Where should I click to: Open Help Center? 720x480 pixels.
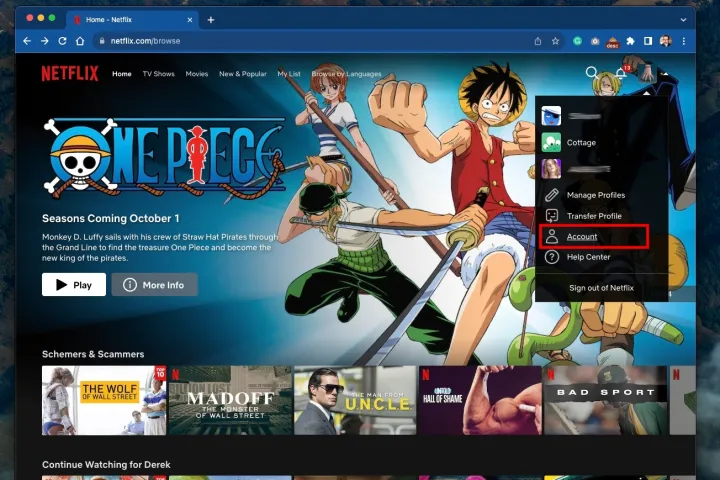(x=588, y=257)
